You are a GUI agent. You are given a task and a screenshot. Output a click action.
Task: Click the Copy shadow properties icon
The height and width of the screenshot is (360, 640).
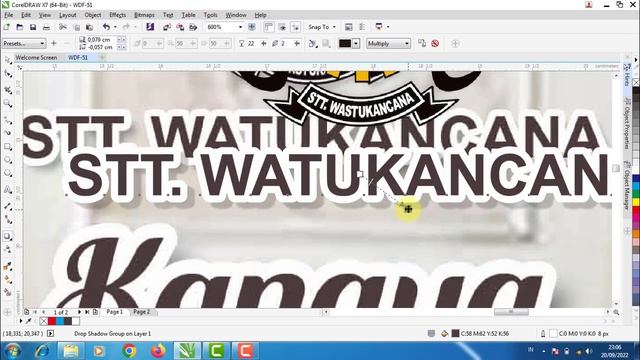point(422,43)
